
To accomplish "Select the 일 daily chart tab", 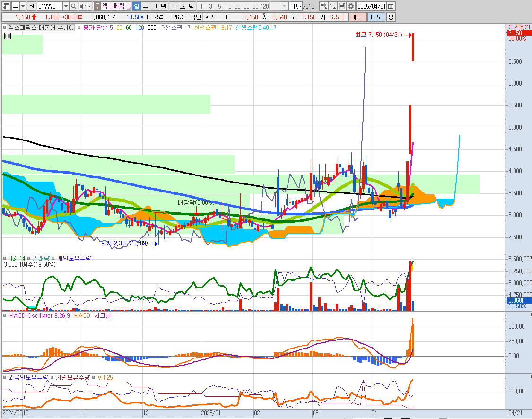I will pyautogui.click(x=136, y=6).
